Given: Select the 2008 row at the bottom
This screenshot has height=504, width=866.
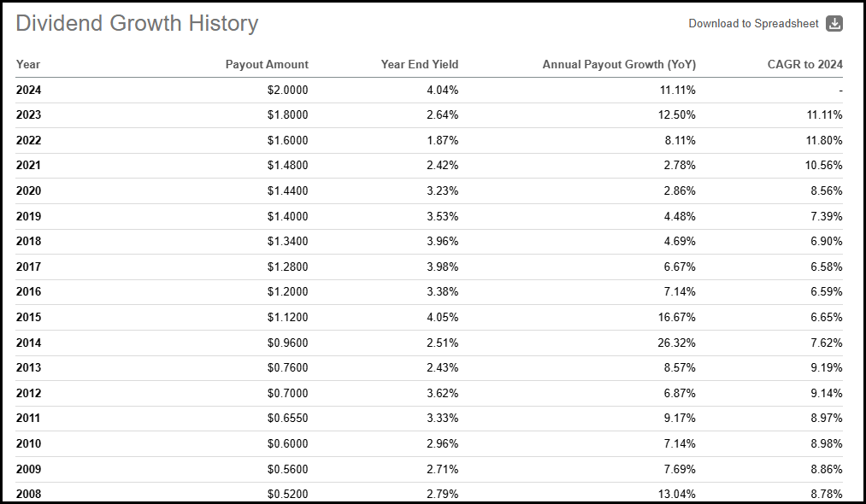Looking at the screenshot, I should (x=427, y=494).
